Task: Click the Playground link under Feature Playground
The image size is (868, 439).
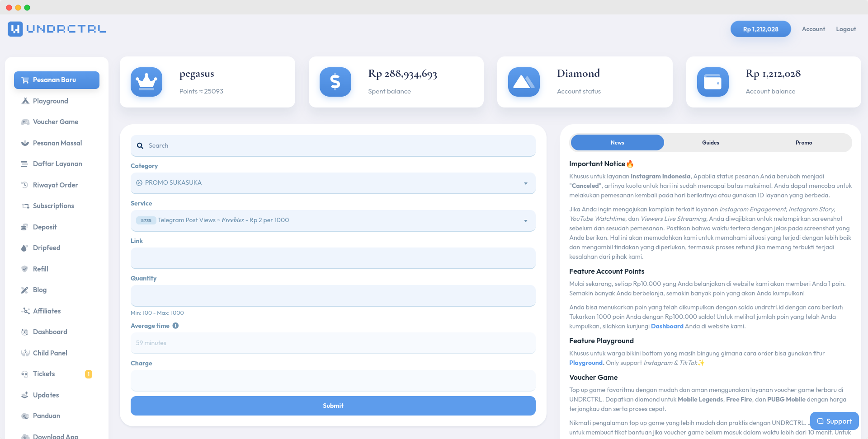Action: click(586, 363)
